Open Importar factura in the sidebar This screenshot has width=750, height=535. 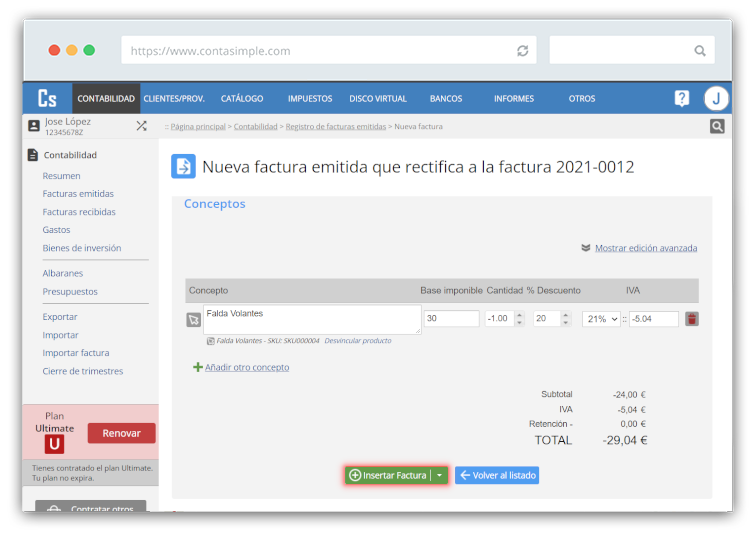76,353
